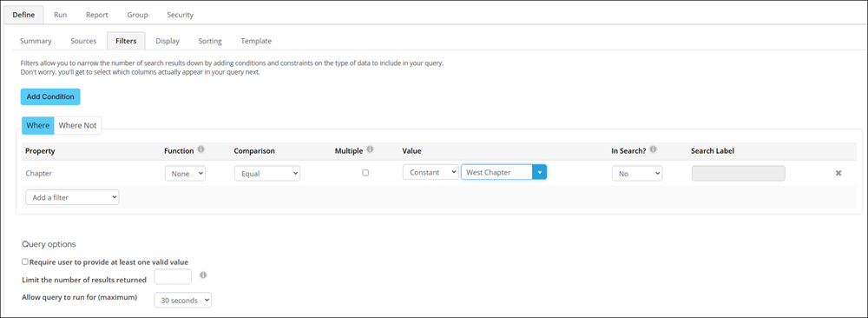The image size is (868, 318).
Task: Remove the Chapter filter with the X icon
Action: pos(838,174)
